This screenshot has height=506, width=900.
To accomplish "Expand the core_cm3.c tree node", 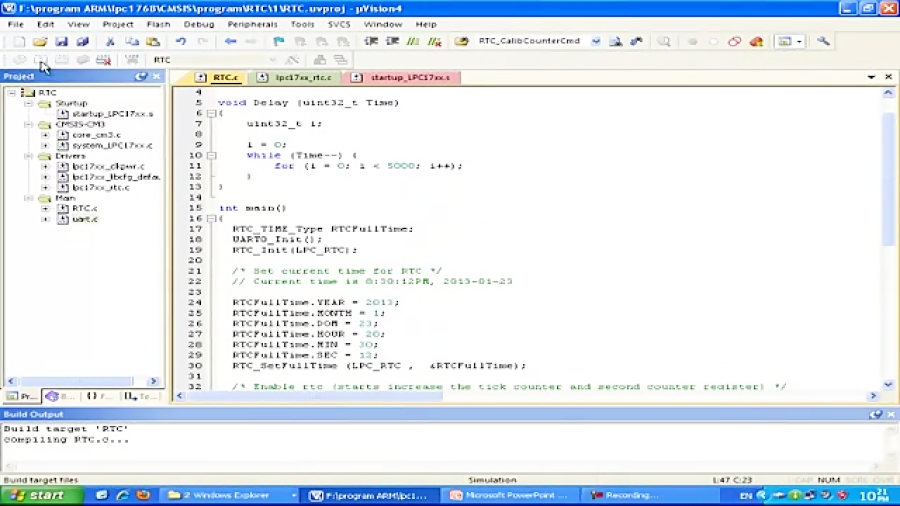I will (x=45, y=135).
